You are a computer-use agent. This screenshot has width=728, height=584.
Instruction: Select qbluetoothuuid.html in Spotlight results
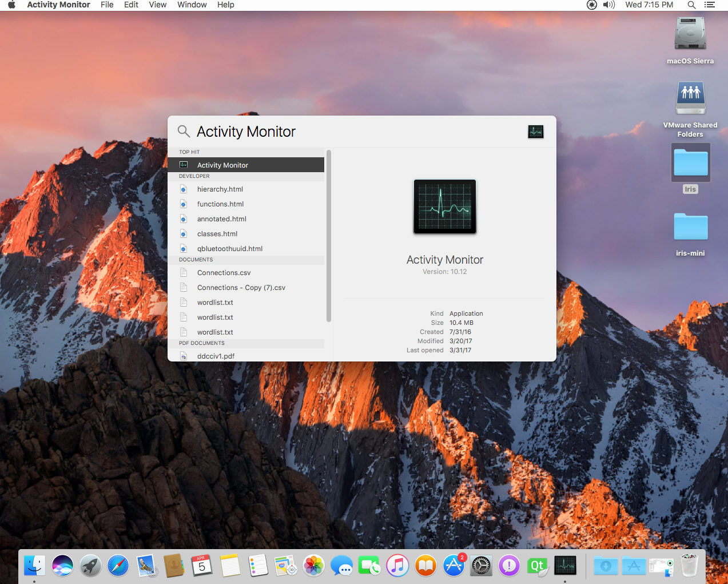coord(246,248)
